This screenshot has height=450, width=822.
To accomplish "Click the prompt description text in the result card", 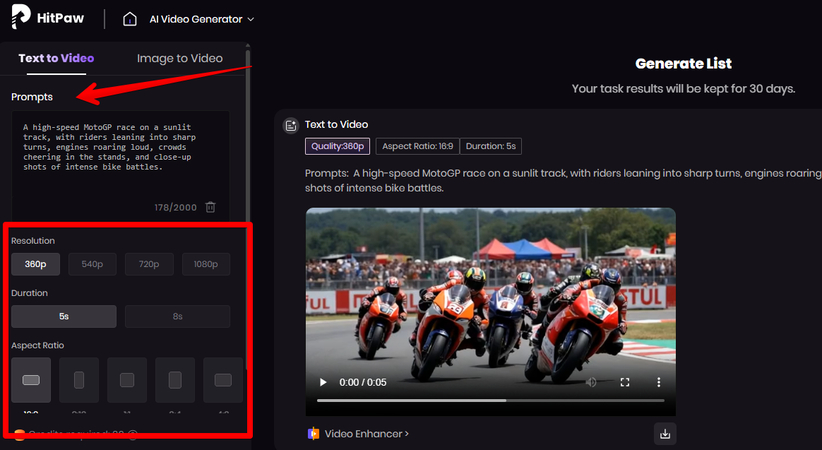I will [563, 180].
